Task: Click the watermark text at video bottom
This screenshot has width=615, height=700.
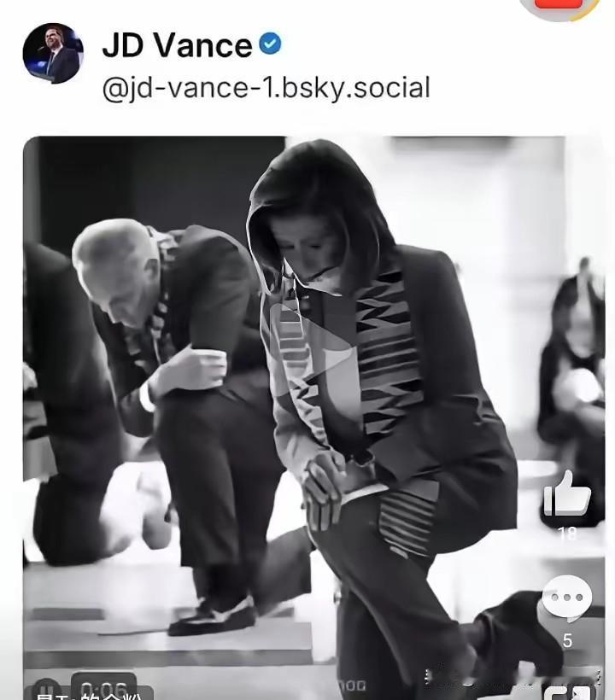Action: tap(352, 685)
